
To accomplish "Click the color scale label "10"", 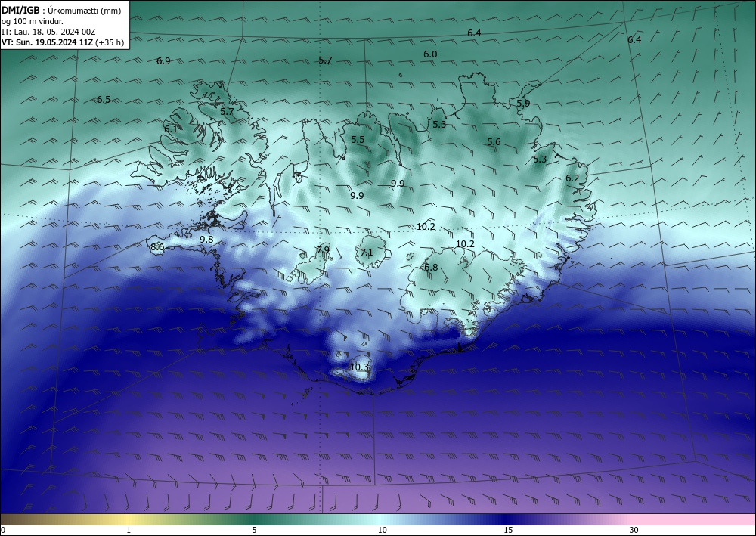I will click(382, 530).
